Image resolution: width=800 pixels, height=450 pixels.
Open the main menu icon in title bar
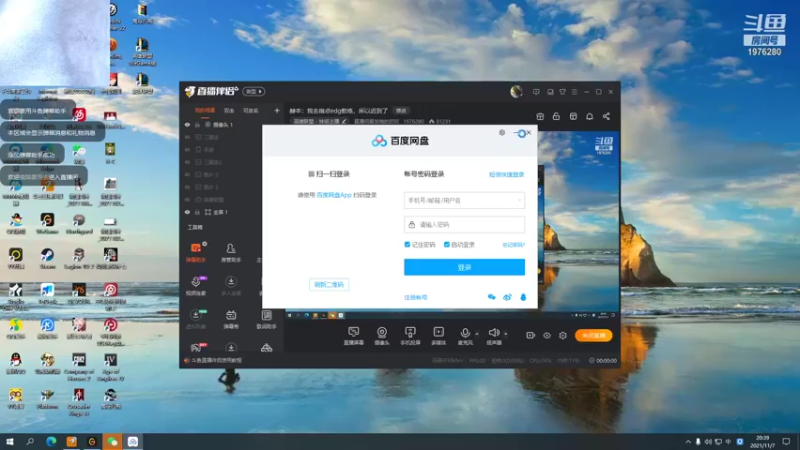pos(574,92)
